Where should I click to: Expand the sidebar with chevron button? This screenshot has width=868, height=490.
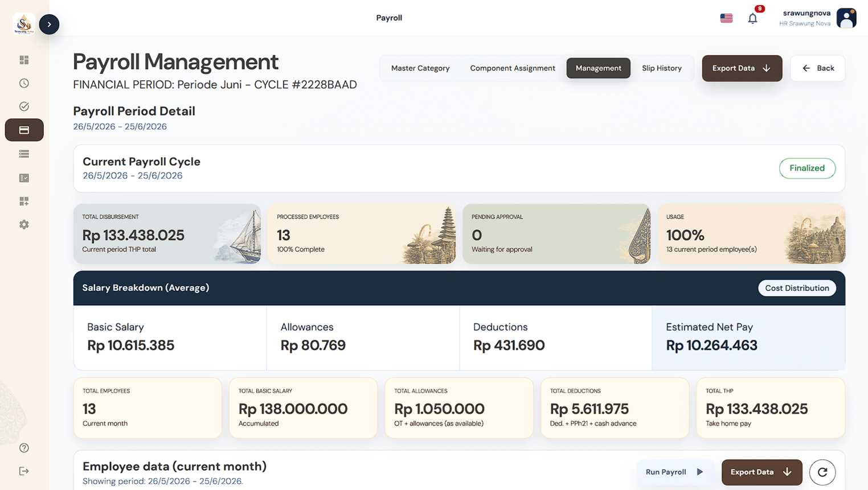click(x=49, y=24)
